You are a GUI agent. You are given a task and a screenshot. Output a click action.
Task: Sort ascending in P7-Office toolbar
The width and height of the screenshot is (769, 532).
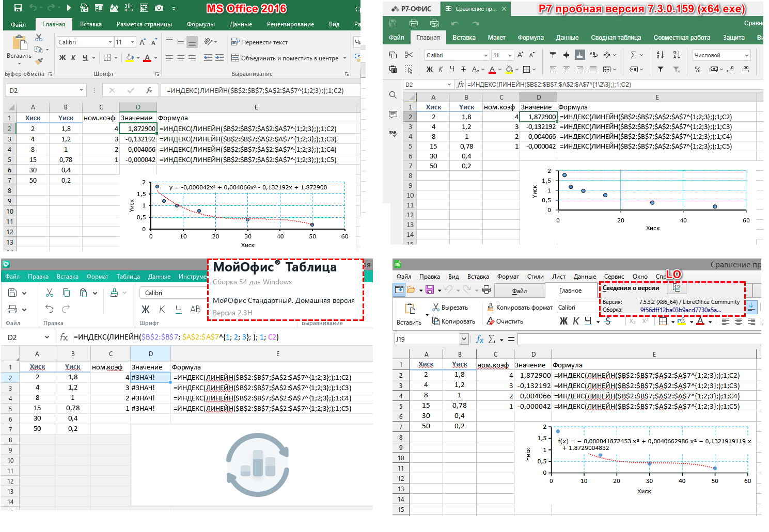click(x=660, y=55)
